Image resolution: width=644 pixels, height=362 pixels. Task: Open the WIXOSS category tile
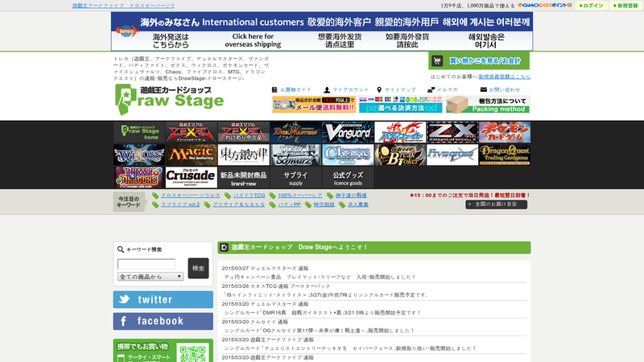coord(139,154)
